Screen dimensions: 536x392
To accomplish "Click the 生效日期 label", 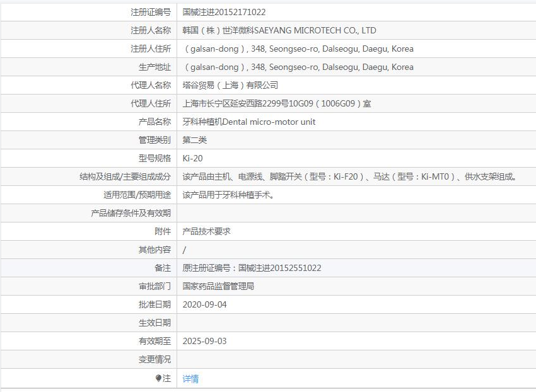I will (154, 323).
